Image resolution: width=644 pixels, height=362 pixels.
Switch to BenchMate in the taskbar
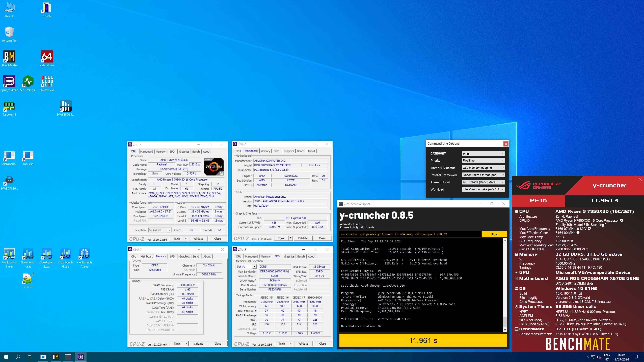(x=56, y=357)
